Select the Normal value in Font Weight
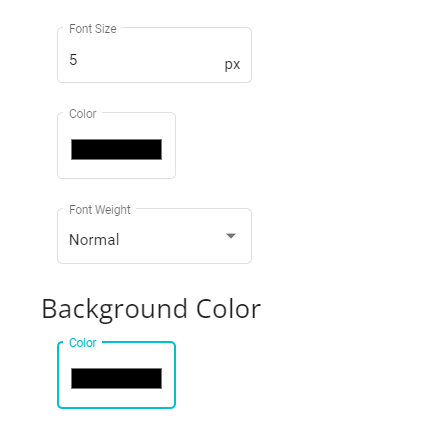The image size is (433, 436). pos(94,240)
